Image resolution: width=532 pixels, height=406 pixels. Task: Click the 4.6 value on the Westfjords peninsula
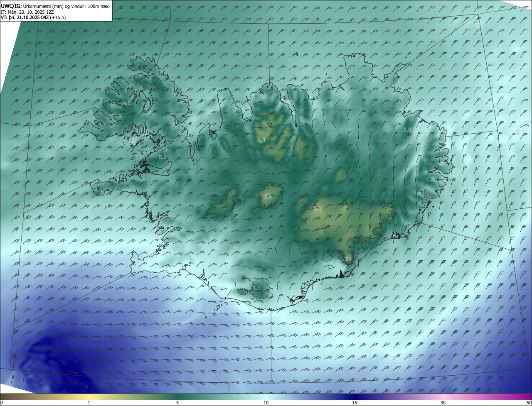click(x=127, y=103)
